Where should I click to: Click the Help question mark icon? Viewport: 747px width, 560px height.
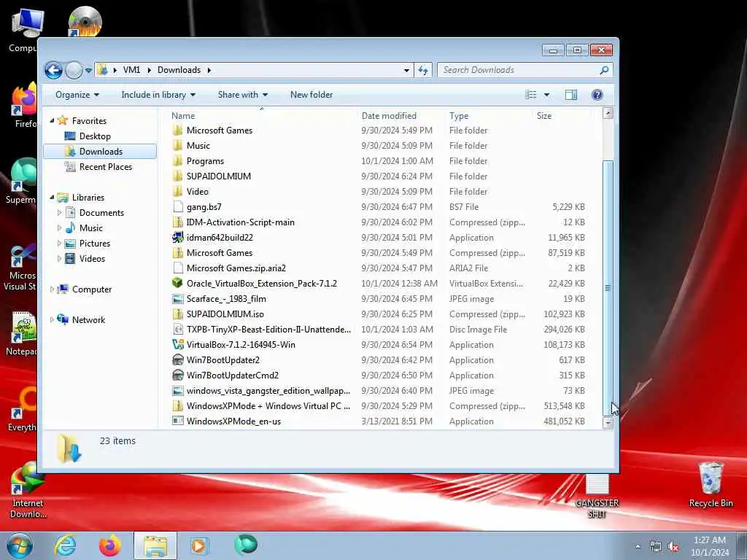[597, 95]
